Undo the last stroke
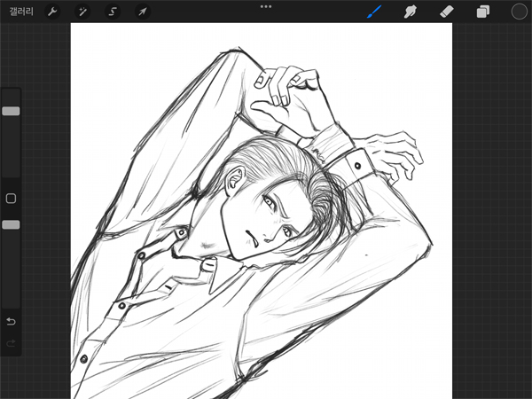 pos(11,321)
